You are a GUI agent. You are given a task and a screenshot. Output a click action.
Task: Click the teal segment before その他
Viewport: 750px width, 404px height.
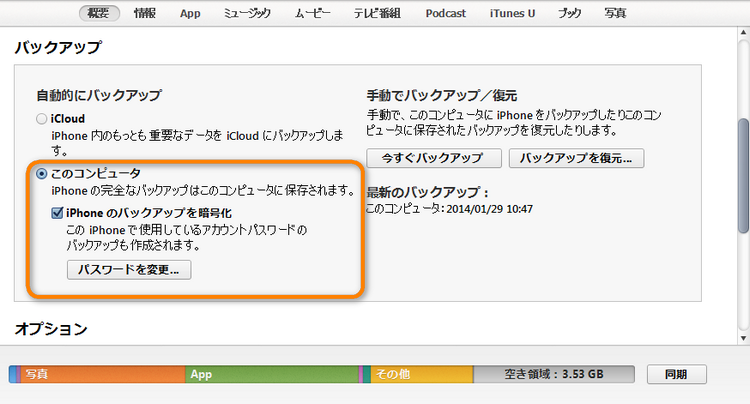point(367,374)
